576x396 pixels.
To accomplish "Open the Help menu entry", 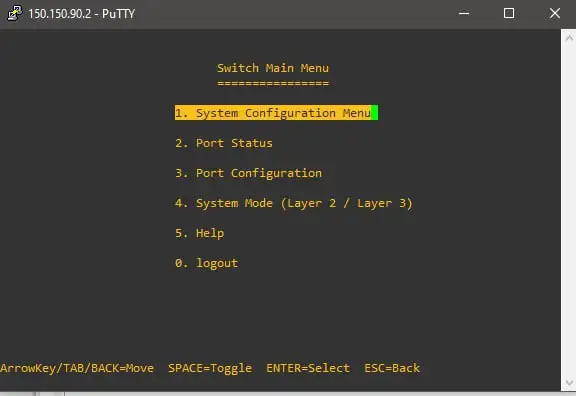I will (199, 233).
